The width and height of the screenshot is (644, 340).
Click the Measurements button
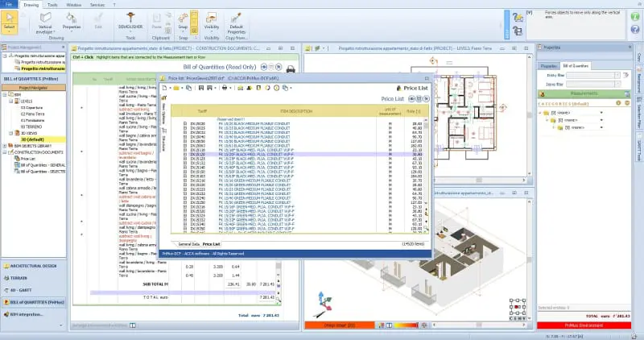pos(582,93)
